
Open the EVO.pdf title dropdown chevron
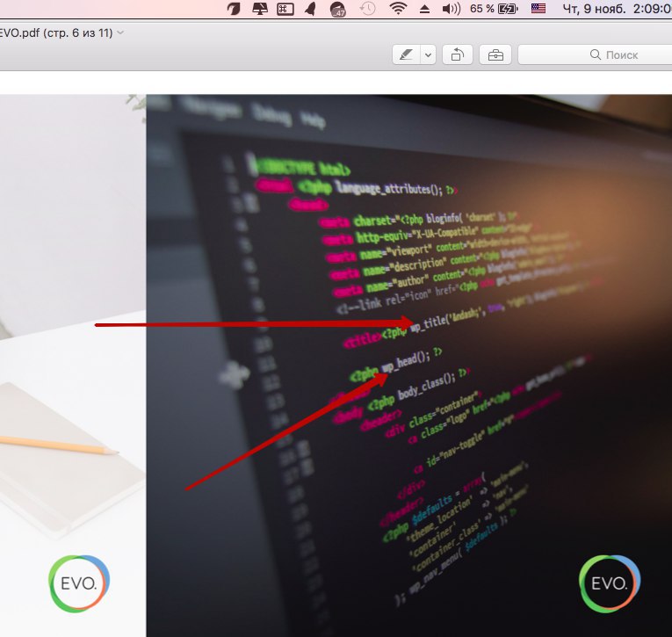(x=120, y=33)
